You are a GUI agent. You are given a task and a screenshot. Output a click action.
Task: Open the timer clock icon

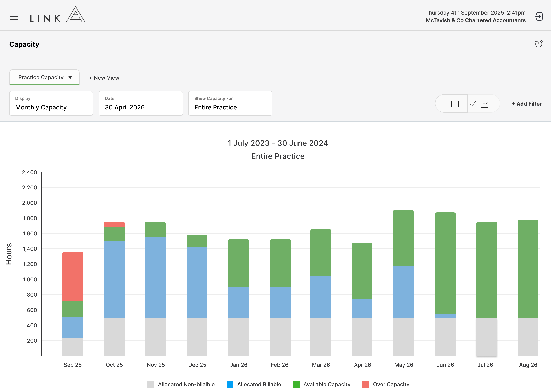coord(538,44)
